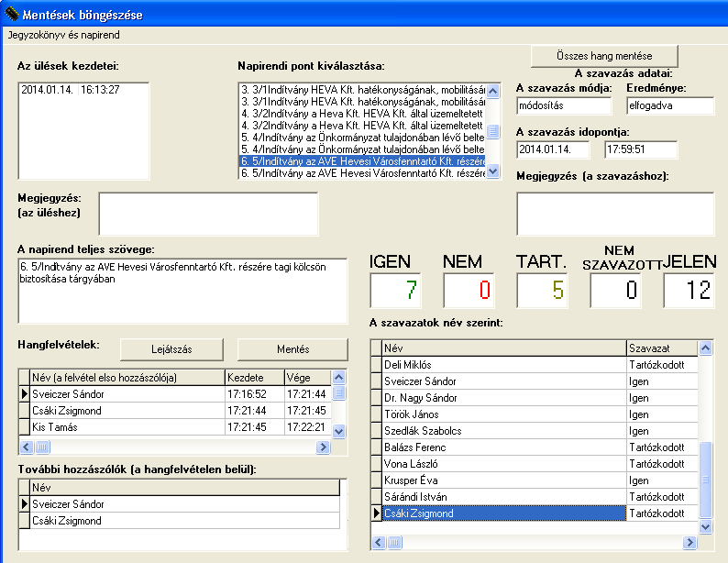The height and width of the screenshot is (563, 728).
Task: Click the A szavazás módja field
Action: tap(564, 105)
